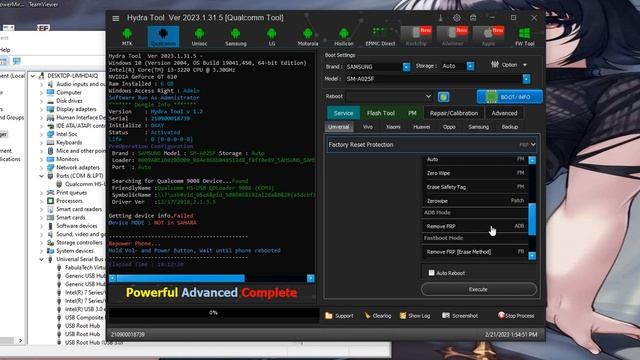This screenshot has width=640, height=360.
Task: Switch to the Service tab
Action: click(x=343, y=113)
